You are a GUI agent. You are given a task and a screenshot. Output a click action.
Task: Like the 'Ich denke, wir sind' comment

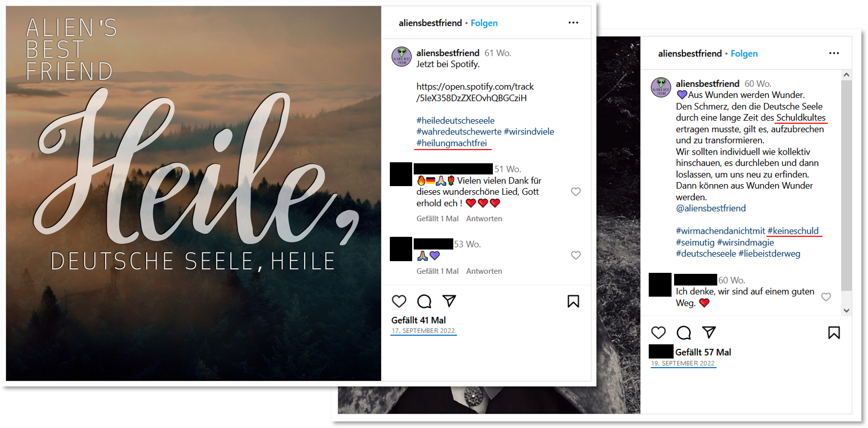(x=826, y=297)
